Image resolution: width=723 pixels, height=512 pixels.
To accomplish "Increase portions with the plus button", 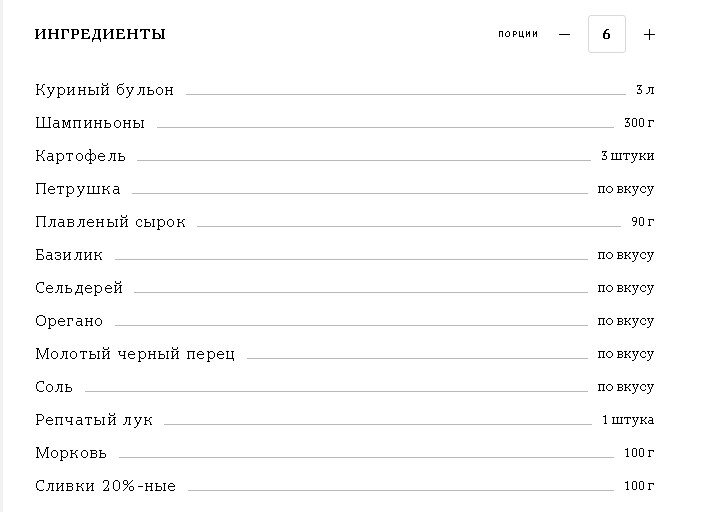I will (649, 35).
